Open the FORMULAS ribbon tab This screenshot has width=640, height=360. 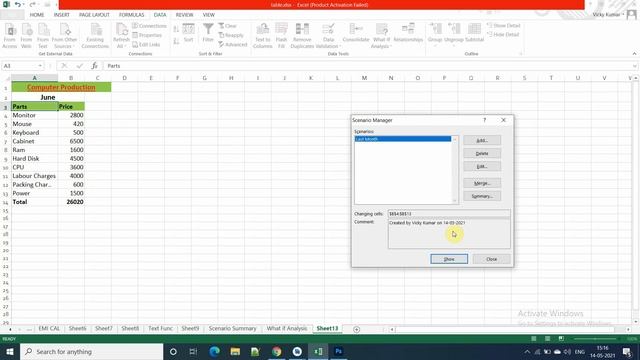click(131, 15)
